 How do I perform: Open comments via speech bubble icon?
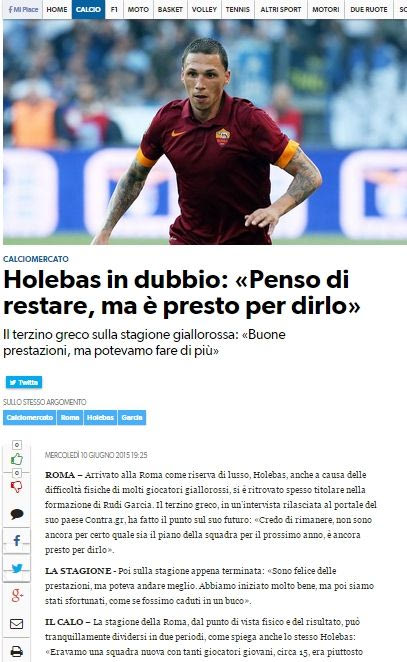pos(16,514)
